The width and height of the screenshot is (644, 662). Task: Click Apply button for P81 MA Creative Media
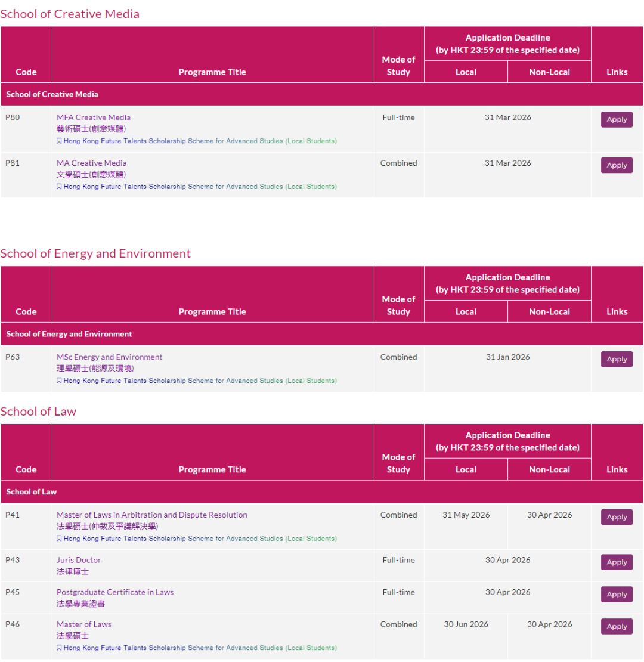pos(617,165)
